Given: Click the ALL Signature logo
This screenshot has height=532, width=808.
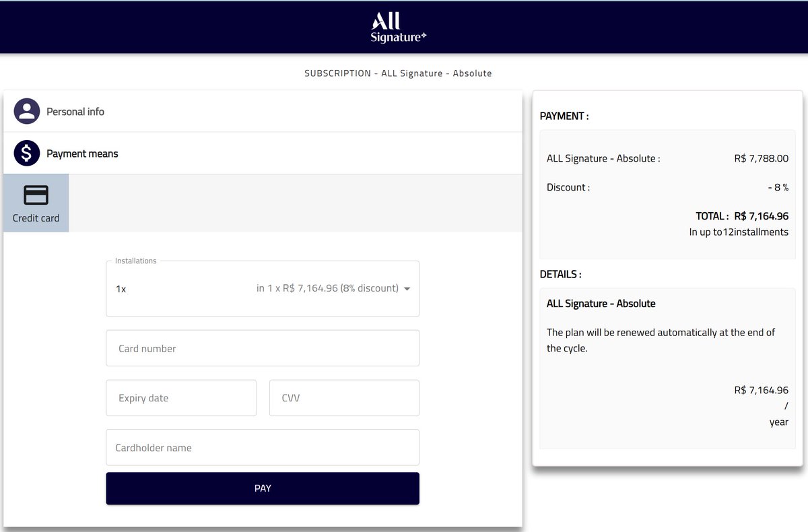Looking at the screenshot, I should tap(399, 27).
